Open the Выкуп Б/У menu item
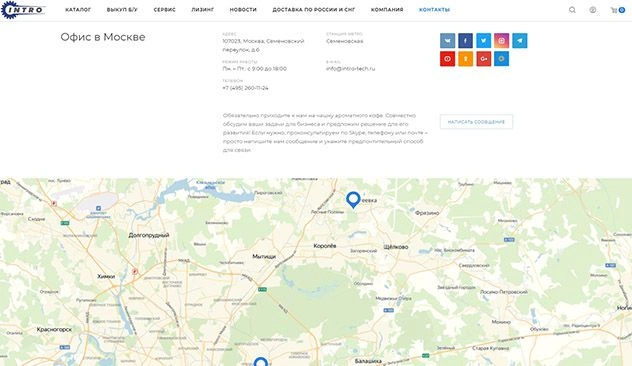 pyautogui.click(x=122, y=10)
